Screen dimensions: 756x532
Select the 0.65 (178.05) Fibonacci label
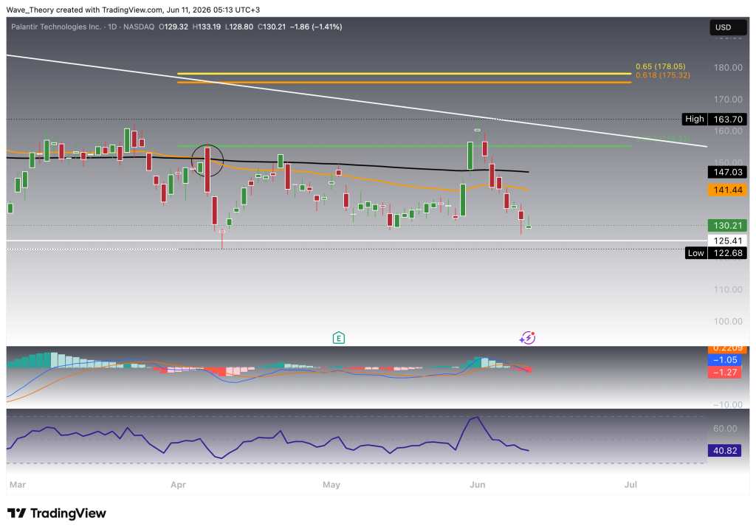[x=660, y=66]
